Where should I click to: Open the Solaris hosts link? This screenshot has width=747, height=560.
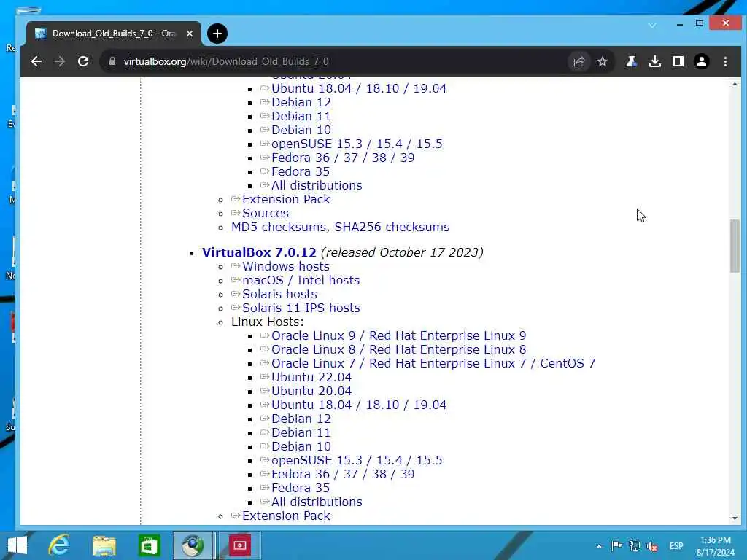[279, 294]
